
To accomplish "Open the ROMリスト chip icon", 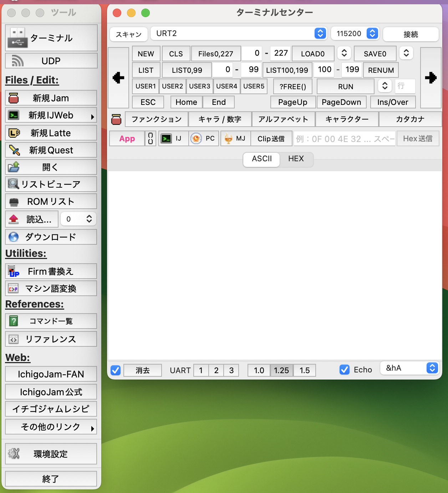I will pyautogui.click(x=51, y=201).
